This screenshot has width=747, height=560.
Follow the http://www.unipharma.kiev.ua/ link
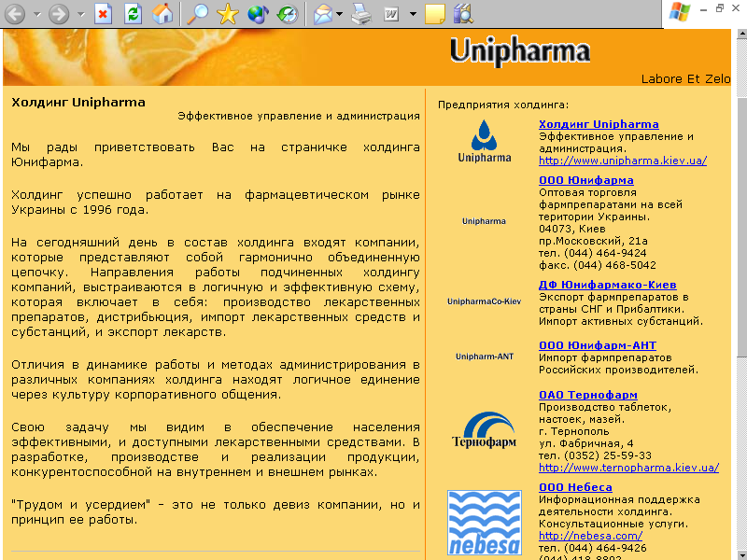tap(623, 161)
